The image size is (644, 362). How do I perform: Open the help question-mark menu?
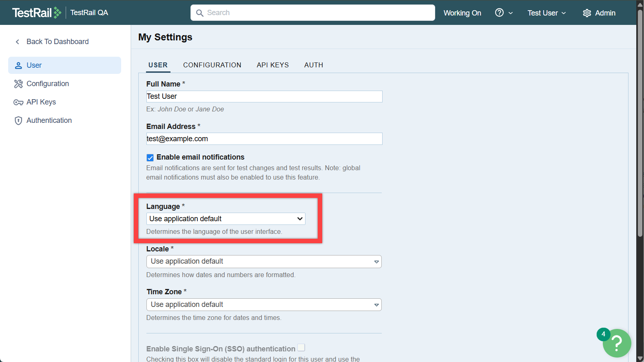(500, 13)
